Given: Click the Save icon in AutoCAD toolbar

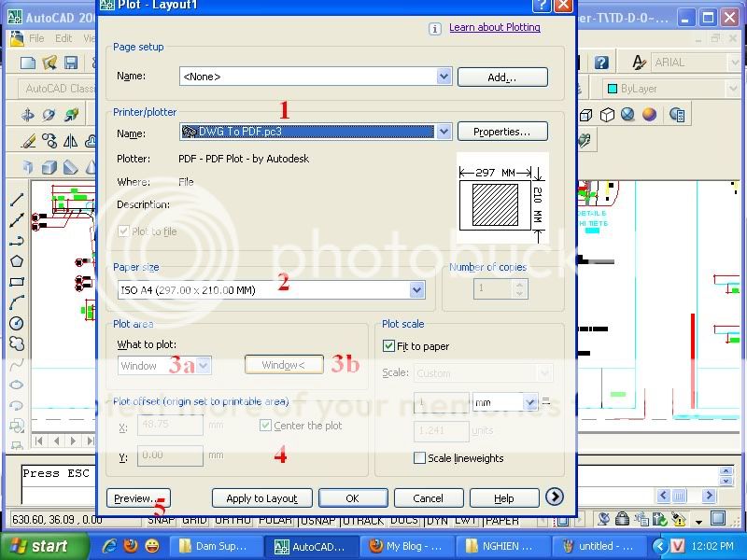Looking at the screenshot, I should click(71, 63).
